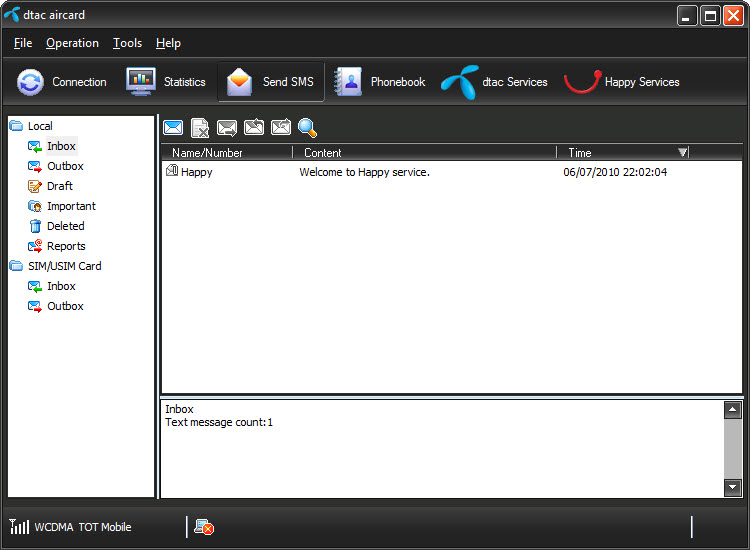The height and width of the screenshot is (550, 750).
Task: Click the dtac logo in the title bar
Action: [11, 14]
